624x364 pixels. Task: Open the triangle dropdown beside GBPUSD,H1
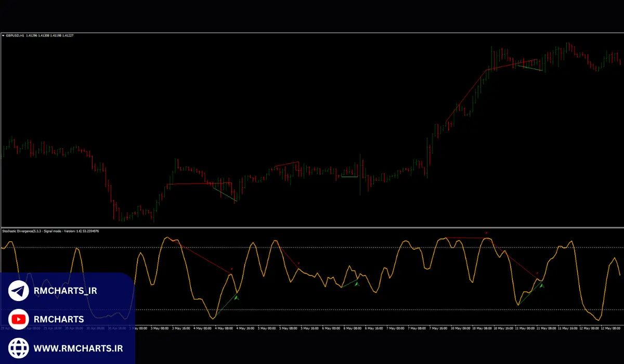point(3,35)
